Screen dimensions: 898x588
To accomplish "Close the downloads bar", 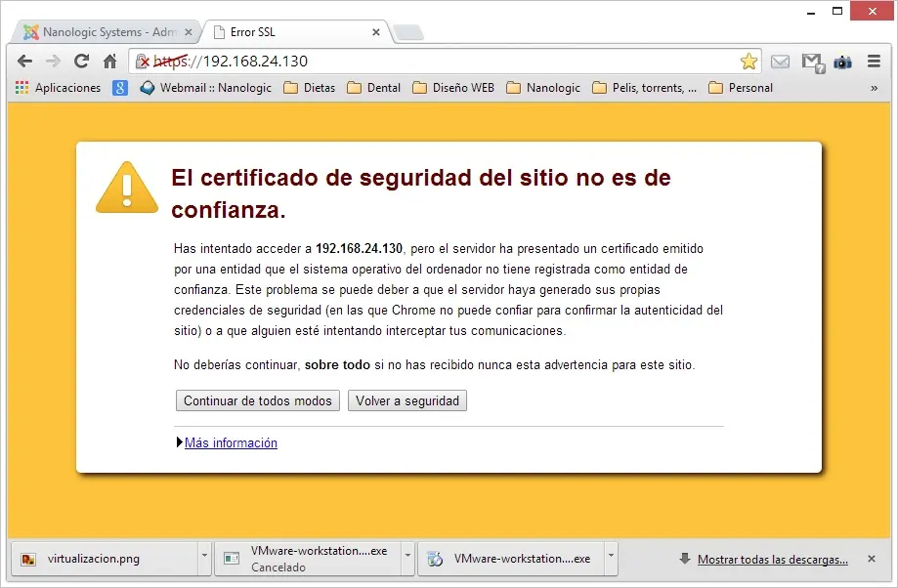I will pos(871,559).
